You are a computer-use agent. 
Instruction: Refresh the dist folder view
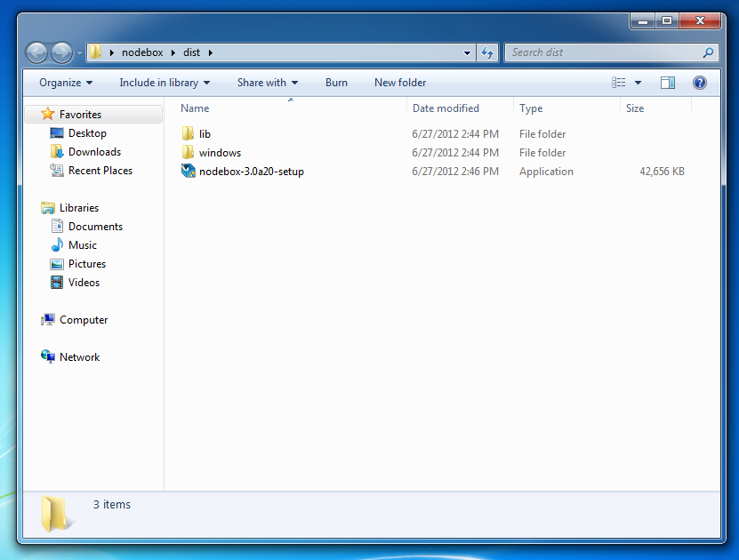tap(487, 52)
